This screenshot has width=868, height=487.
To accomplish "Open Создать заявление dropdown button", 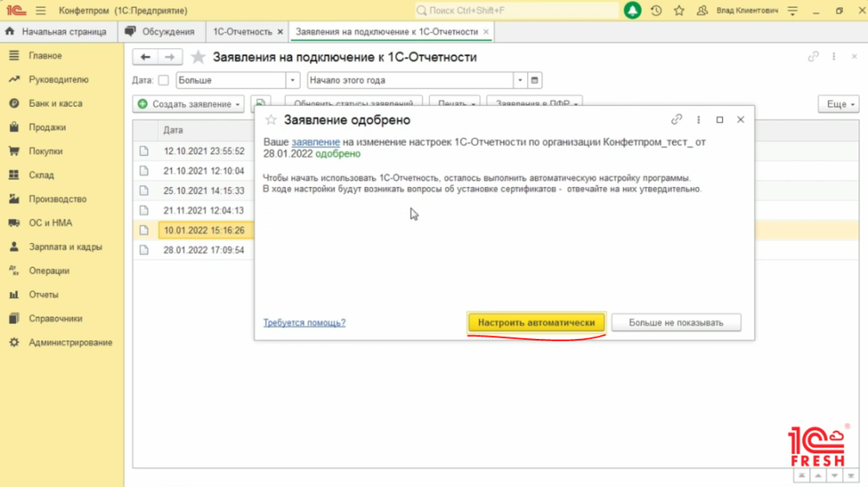I will click(188, 104).
